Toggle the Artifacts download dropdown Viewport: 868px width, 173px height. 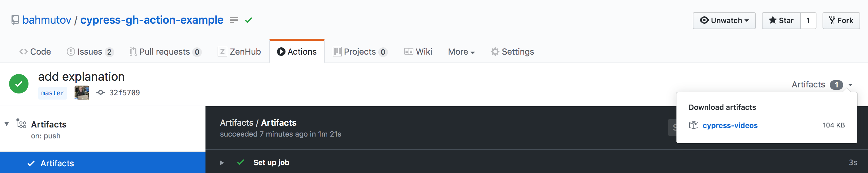822,85
